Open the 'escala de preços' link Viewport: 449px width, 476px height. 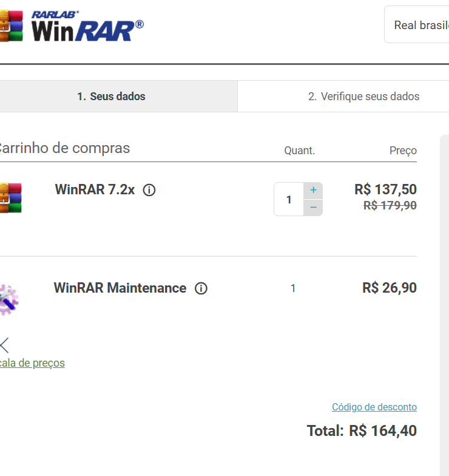pos(32,363)
